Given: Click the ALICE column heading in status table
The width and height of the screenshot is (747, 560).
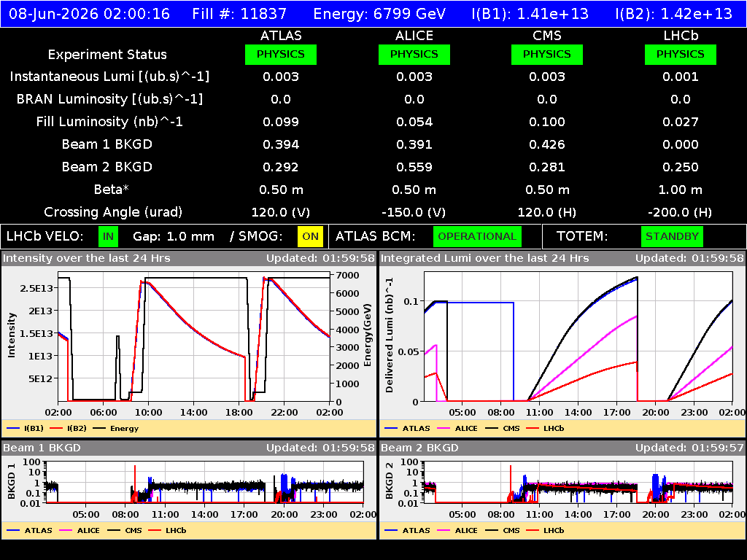Looking at the screenshot, I should [x=414, y=36].
